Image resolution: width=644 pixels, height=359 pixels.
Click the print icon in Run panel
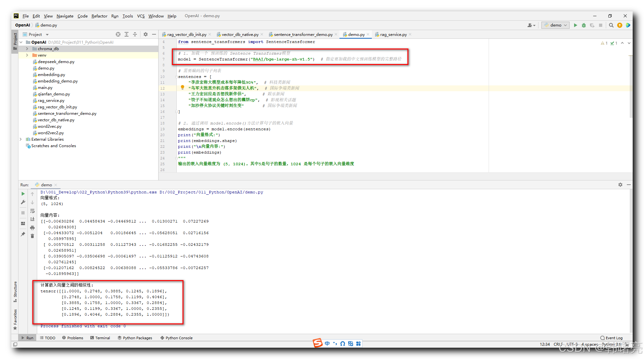tap(32, 228)
